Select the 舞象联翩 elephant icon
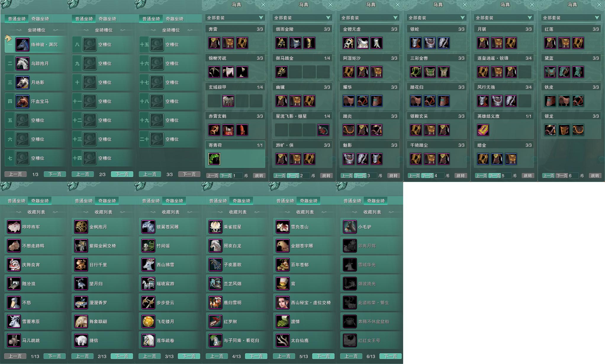 pos(81,322)
